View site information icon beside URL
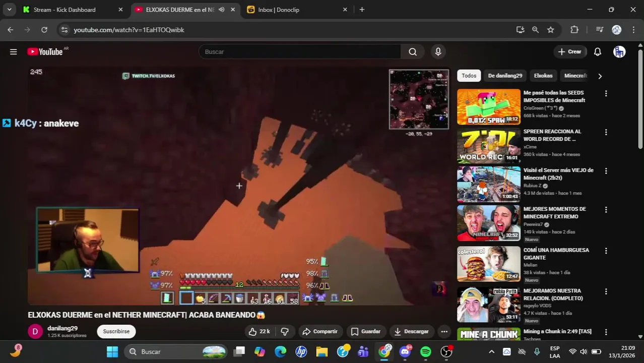This screenshot has height=363, width=644. click(64, 30)
